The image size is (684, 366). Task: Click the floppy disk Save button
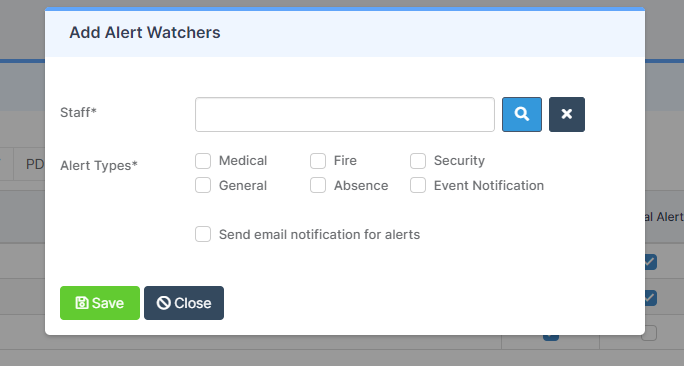click(100, 303)
